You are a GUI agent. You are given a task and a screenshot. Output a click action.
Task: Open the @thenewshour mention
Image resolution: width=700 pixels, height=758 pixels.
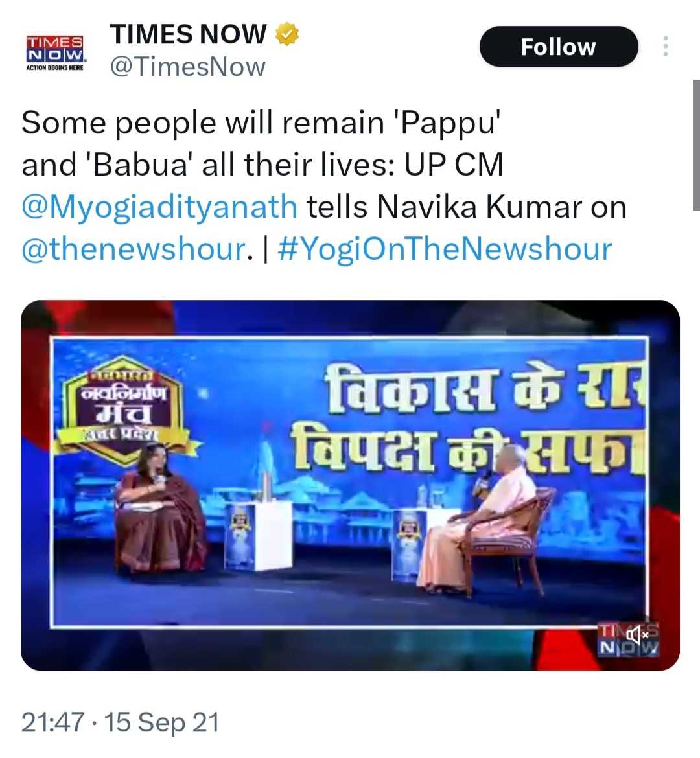[x=134, y=249]
